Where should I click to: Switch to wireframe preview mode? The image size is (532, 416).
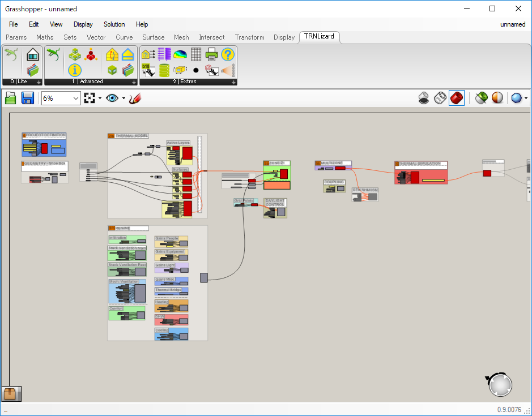pos(440,98)
